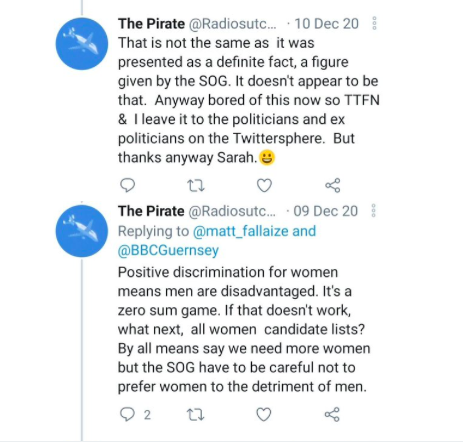Share the 10 Dec tweet

[332, 185]
